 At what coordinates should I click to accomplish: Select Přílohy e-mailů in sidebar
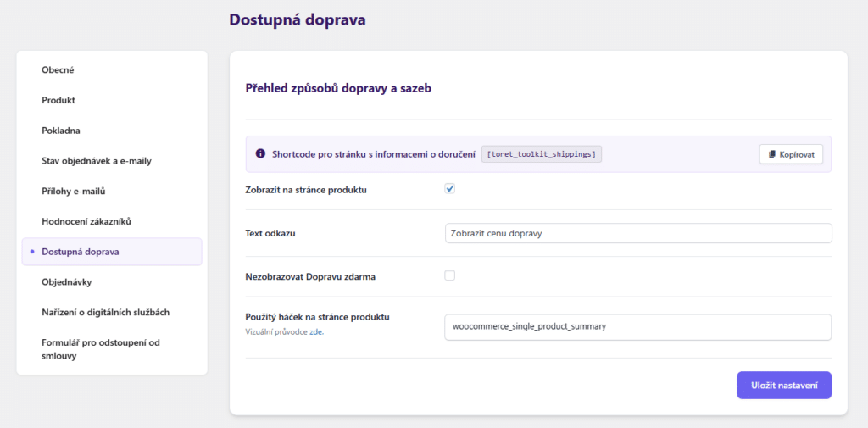(x=73, y=191)
